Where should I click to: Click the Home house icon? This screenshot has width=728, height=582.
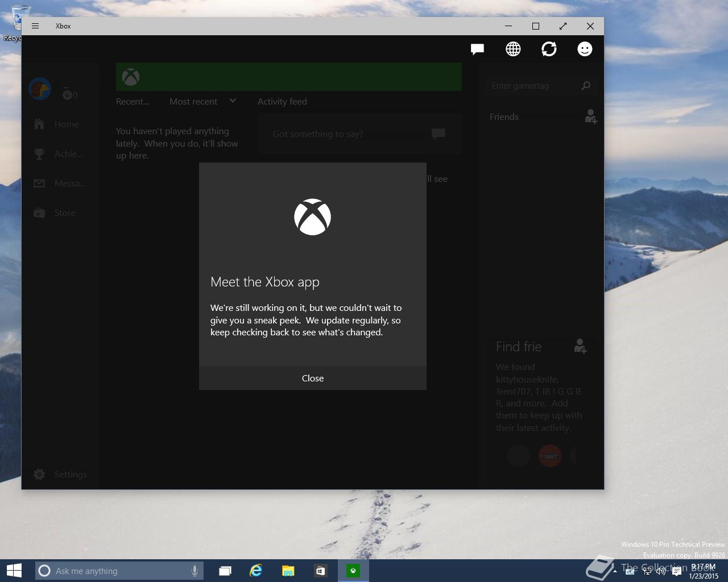pyautogui.click(x=39, y=124)
